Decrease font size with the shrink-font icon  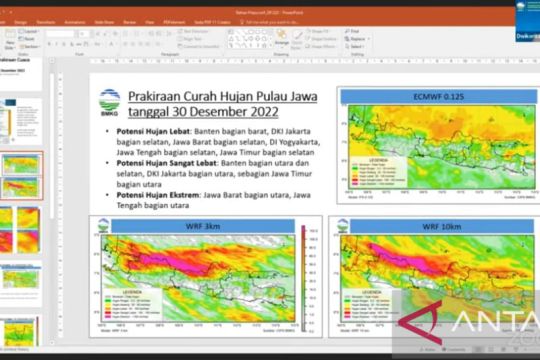(105, 34)
